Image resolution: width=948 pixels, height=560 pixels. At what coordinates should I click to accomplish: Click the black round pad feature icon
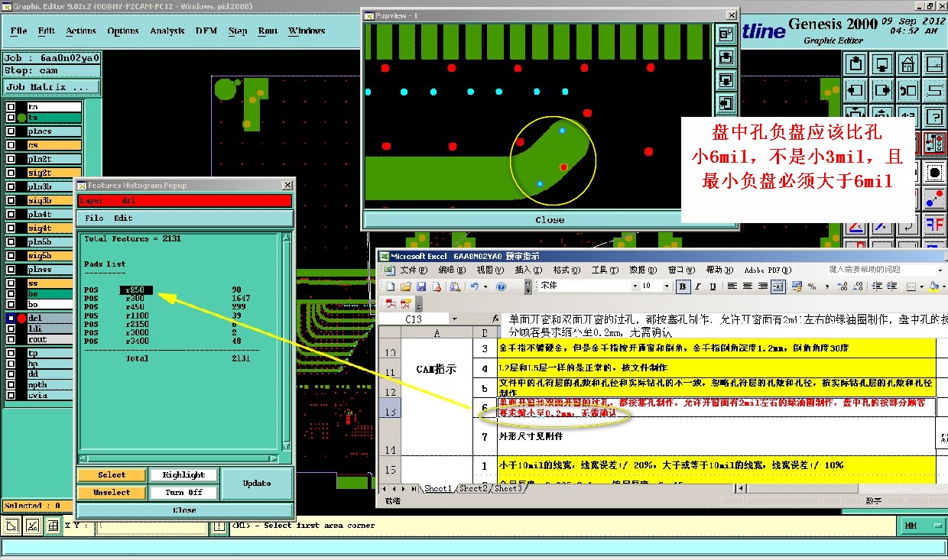pyautogui.click(x=934, y=172)
